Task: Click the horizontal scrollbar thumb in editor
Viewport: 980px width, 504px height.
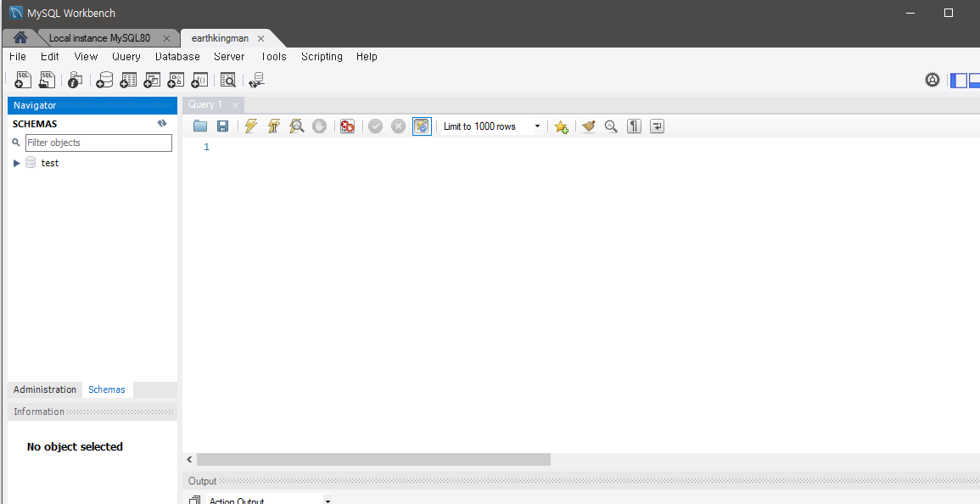Action: [373, 460]
